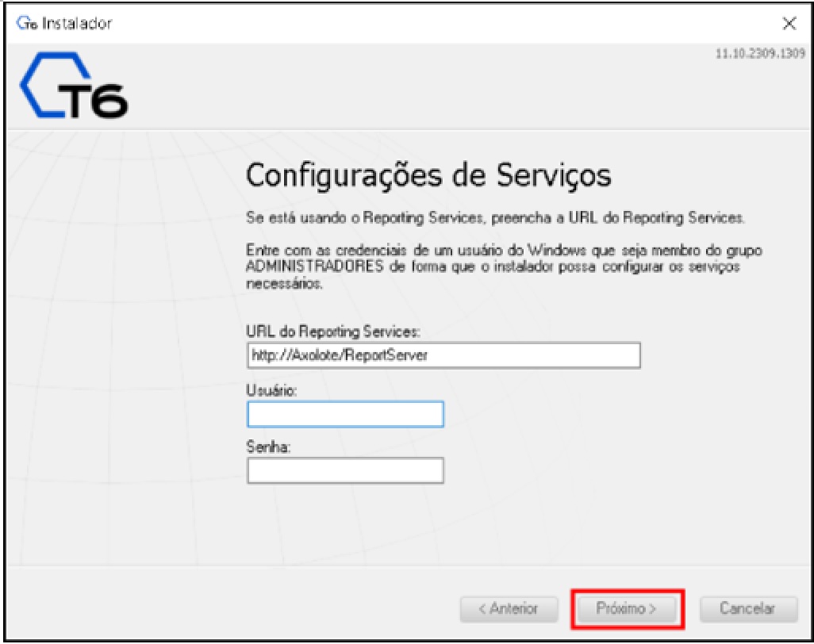Click the Instalador title text
This screenshot has width=814, height=644.
click(77, 23)
